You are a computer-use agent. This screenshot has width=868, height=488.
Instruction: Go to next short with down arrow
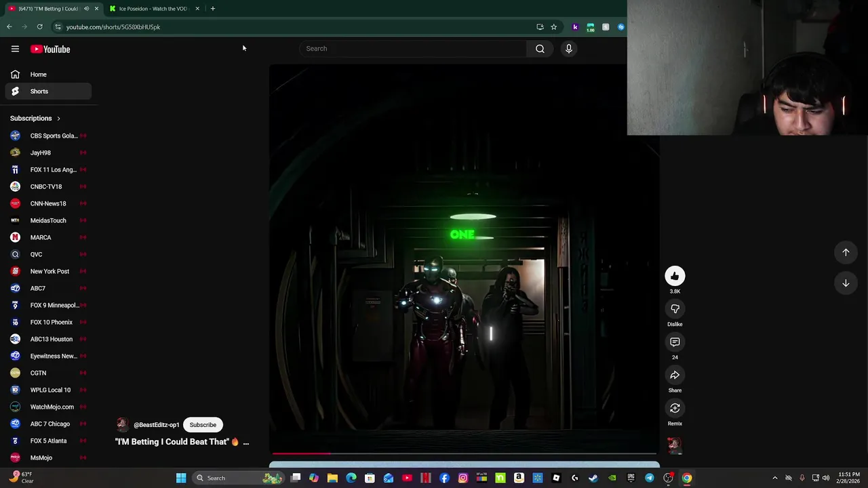pos(846,283)
